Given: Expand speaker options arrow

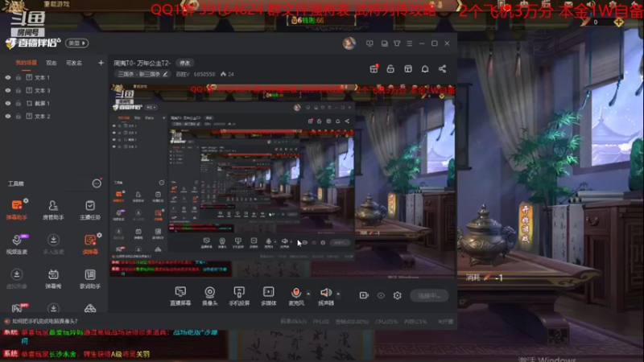Looking at the screenshot, I should (x=338, y=294).
